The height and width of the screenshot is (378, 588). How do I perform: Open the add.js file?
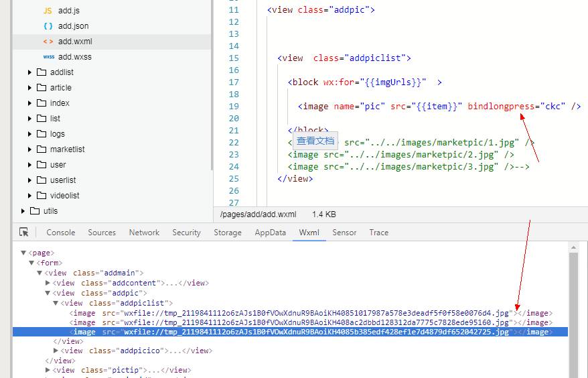pyautogui.click(x=68, y=11)
